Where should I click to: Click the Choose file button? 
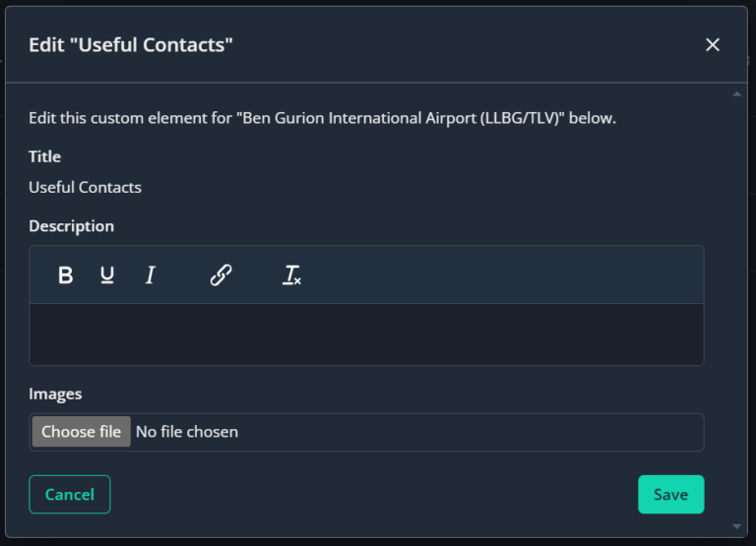[82, 431]
